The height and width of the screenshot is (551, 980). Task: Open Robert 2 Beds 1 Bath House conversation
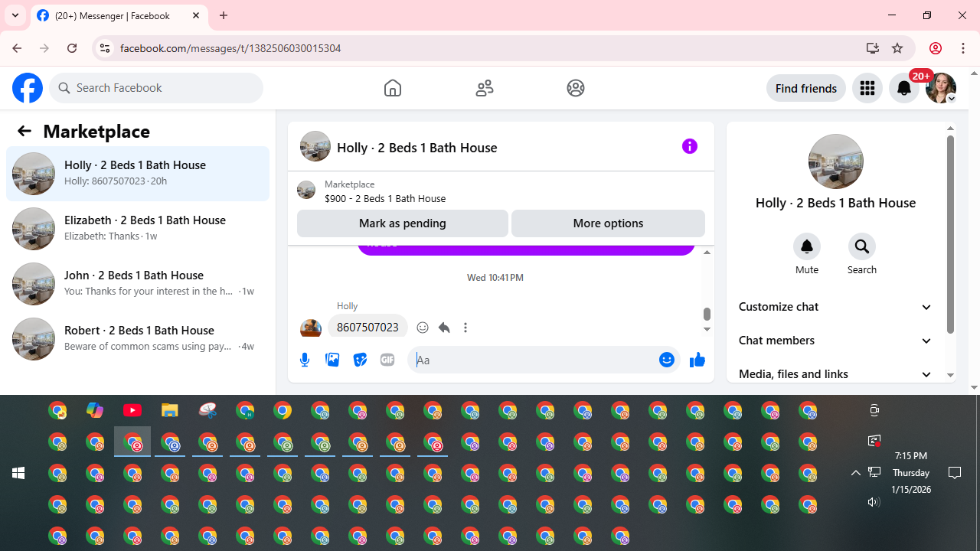(x=138, y=339)
